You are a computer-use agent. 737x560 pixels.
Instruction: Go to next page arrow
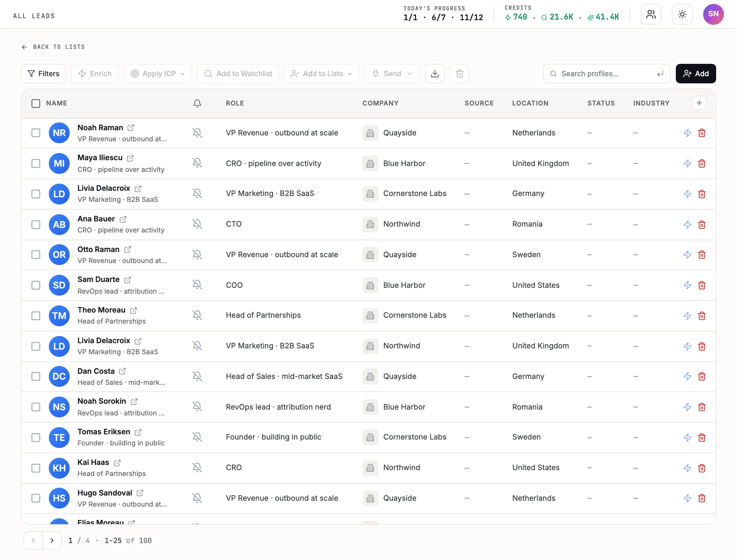52,540
